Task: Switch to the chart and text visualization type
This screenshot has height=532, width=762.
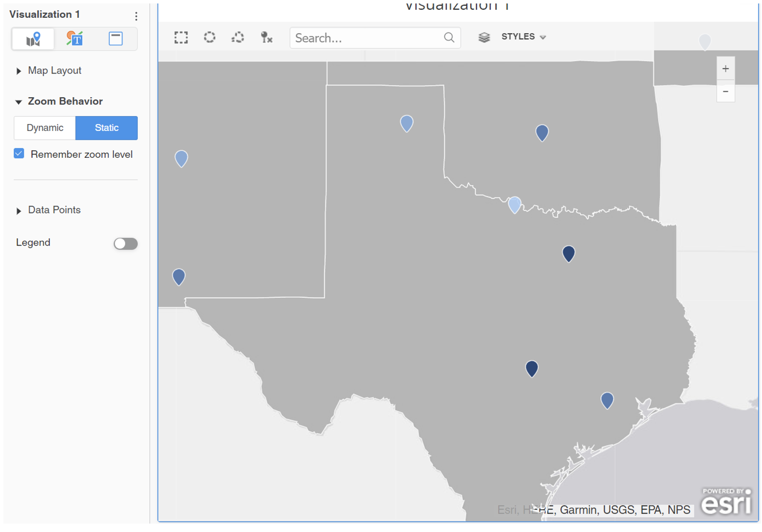Action: (74, 39)
